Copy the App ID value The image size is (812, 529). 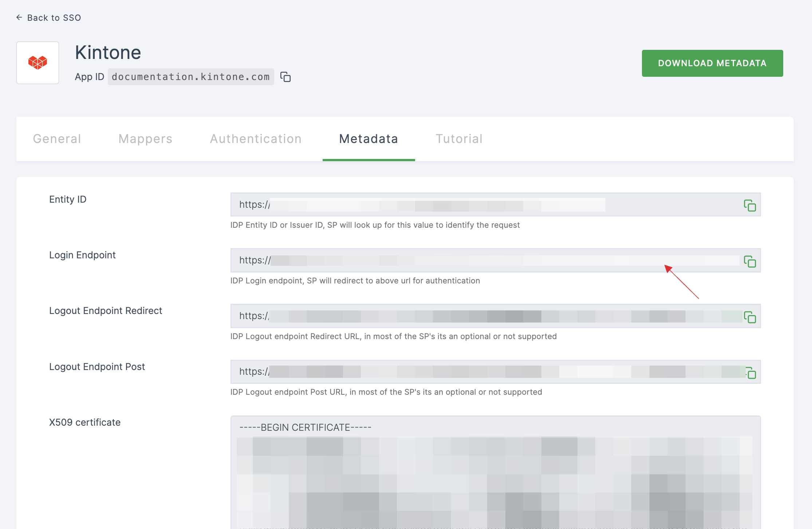285,77
